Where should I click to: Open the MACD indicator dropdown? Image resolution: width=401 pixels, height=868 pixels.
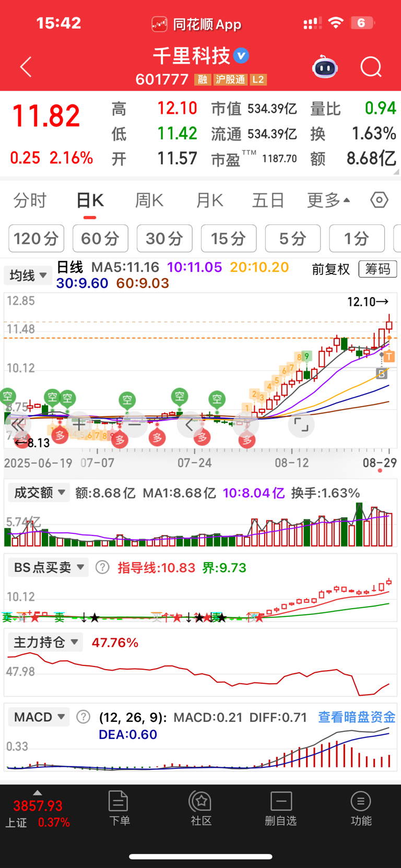pos(39,717)
